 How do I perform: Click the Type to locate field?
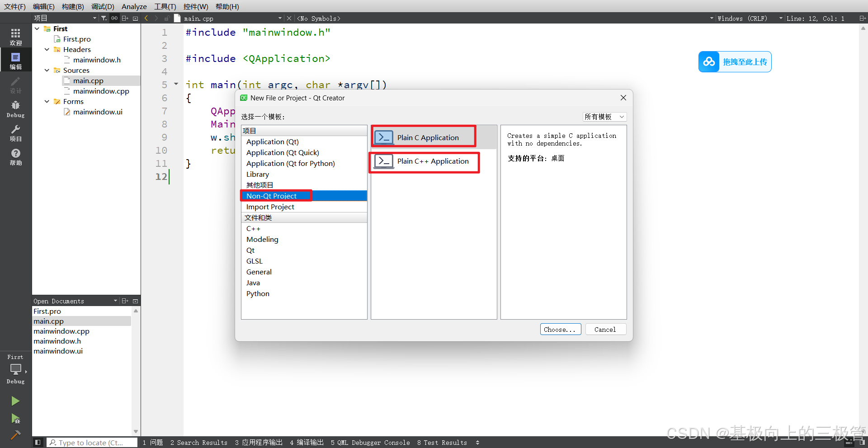(x=92, y=443)
